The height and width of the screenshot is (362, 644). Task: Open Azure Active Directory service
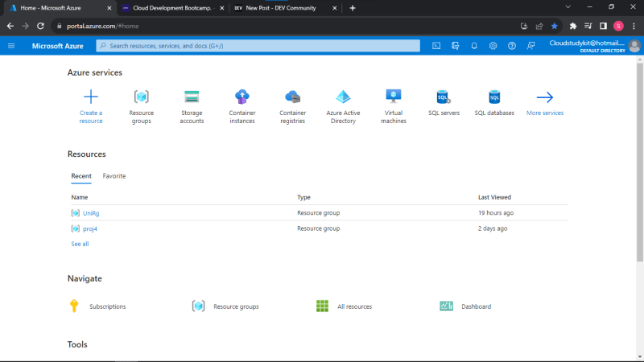(x=343, y=107)
